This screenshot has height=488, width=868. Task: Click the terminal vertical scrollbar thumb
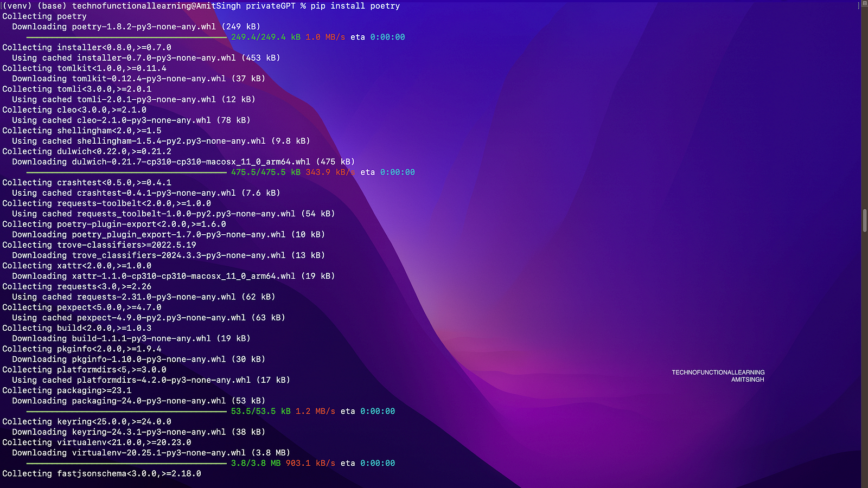point(864,220)
